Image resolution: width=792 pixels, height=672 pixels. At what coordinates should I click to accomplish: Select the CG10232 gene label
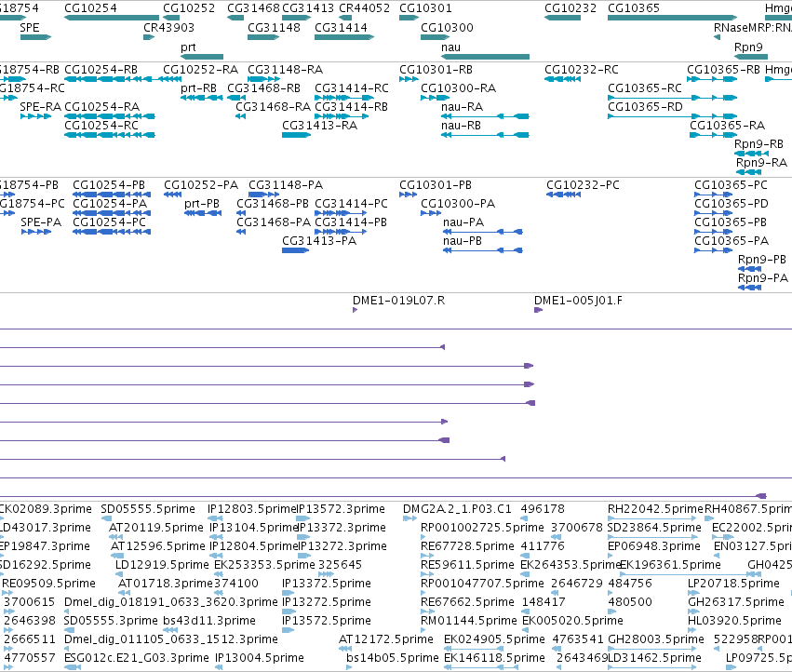click(x=571, y=8)
